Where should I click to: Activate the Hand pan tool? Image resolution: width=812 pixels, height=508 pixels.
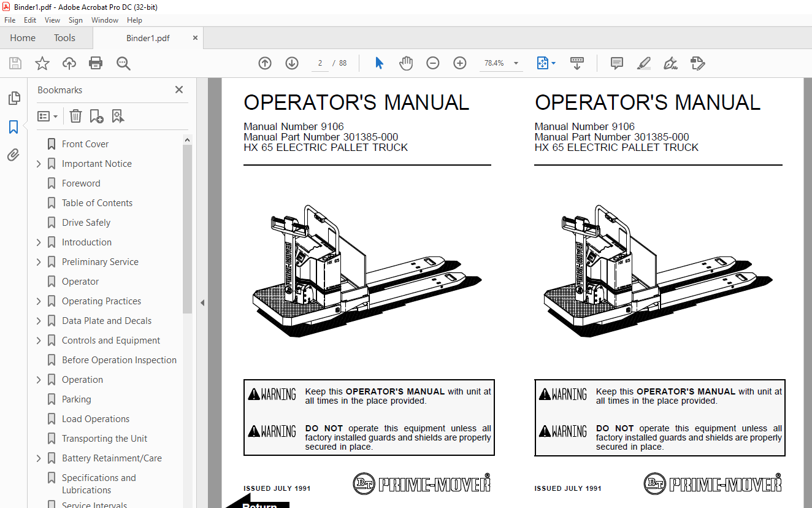click(x=406, y=63)
